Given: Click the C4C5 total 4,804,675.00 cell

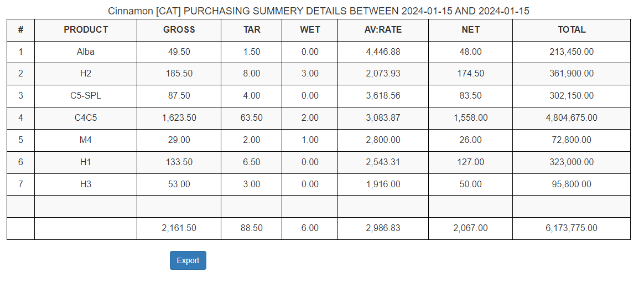Looking at the screenshot, I should tap(572, 118).
